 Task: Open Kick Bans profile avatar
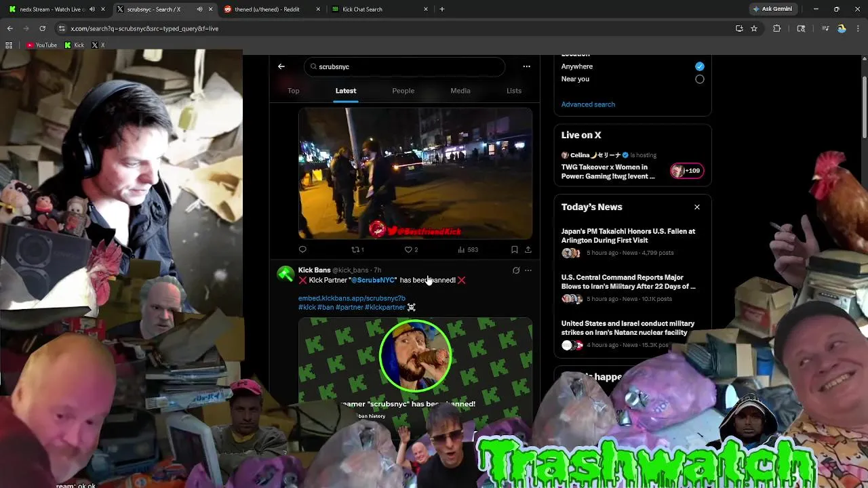285,274
